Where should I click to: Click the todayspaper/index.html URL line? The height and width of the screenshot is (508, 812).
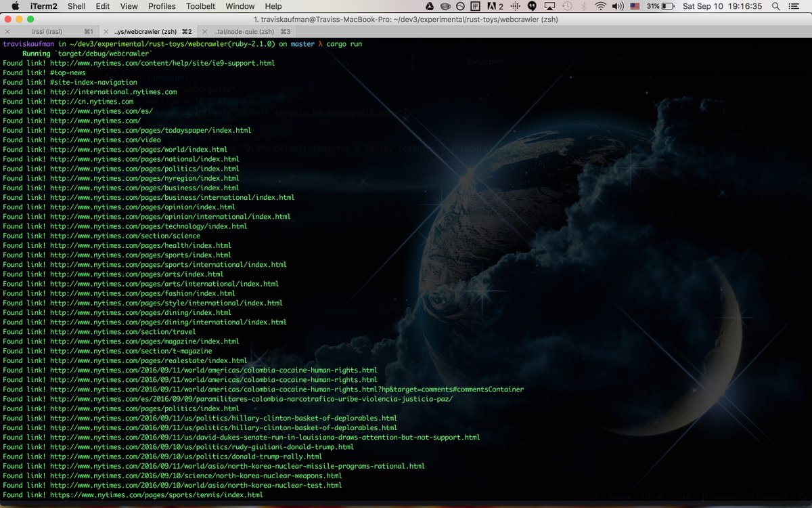127,130
